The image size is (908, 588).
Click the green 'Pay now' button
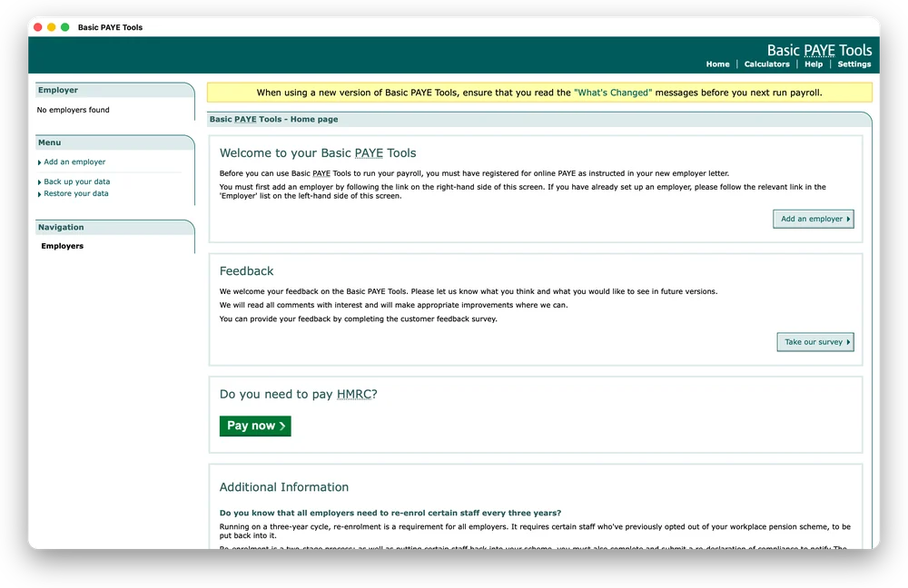(x=255, y=426)
